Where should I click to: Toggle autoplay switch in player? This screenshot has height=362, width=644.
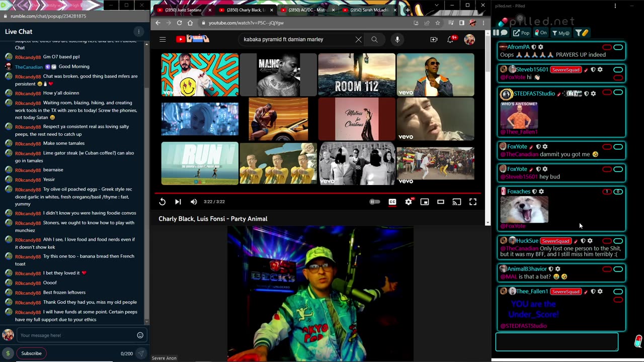(x=375, y=202)
